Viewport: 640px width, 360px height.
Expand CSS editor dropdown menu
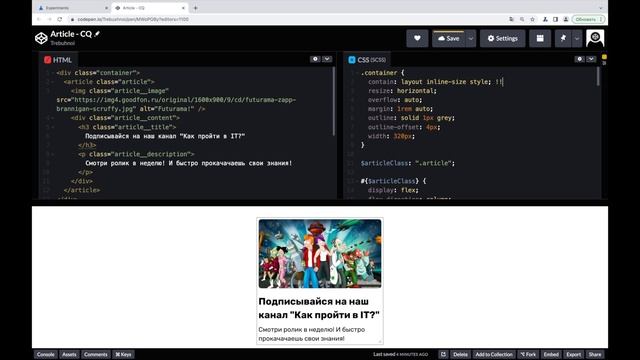pyautogui.click(x=591, y=59)
